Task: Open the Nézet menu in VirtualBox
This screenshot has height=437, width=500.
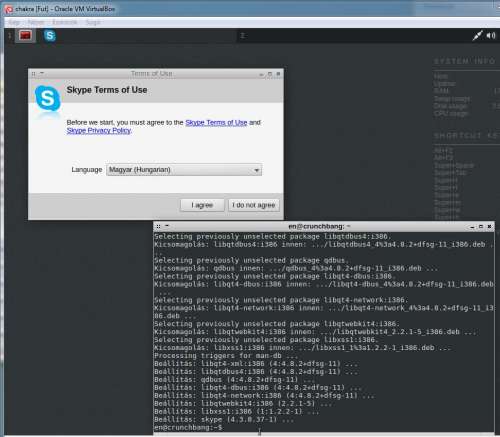Action: [36, 22]
